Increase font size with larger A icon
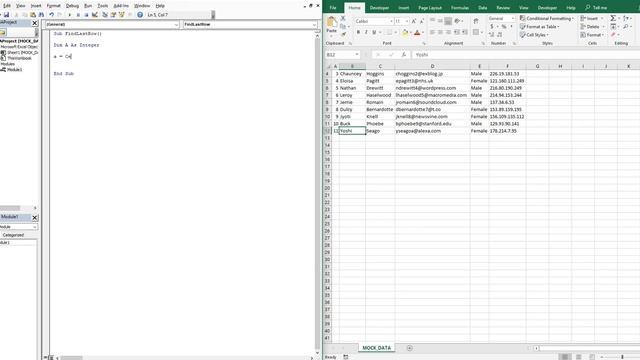This screenshot has height=360, width=640. click(x=414, y=21)
